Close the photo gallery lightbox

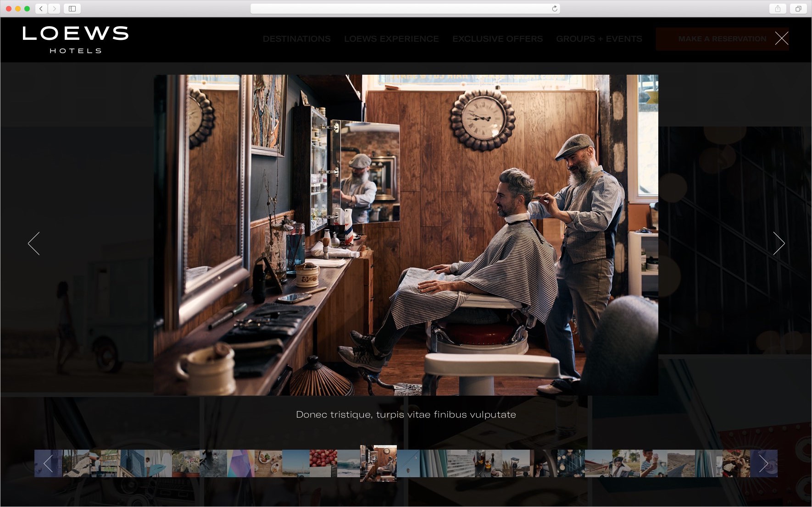pyautogui.click(x=781, y=39)
